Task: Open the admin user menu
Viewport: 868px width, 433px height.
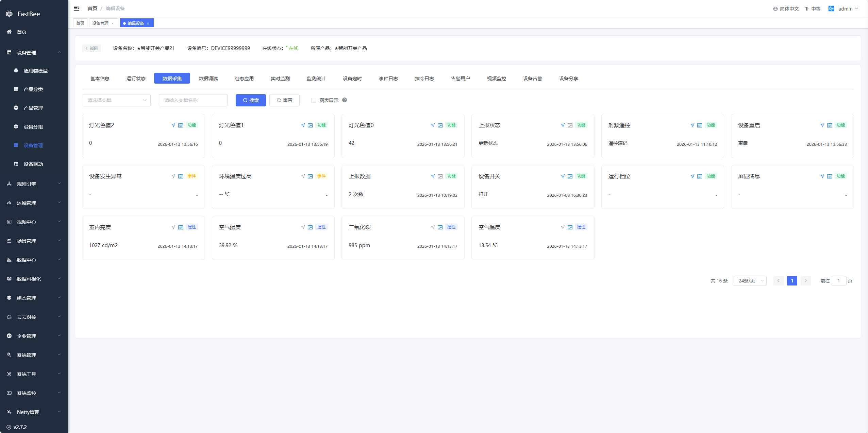Action: point(843,9)
